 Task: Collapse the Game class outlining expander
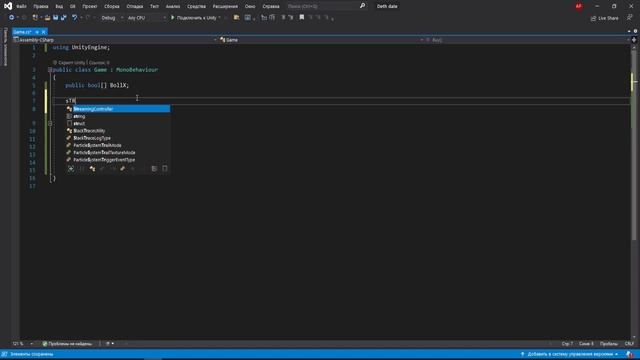click(50, 70)
